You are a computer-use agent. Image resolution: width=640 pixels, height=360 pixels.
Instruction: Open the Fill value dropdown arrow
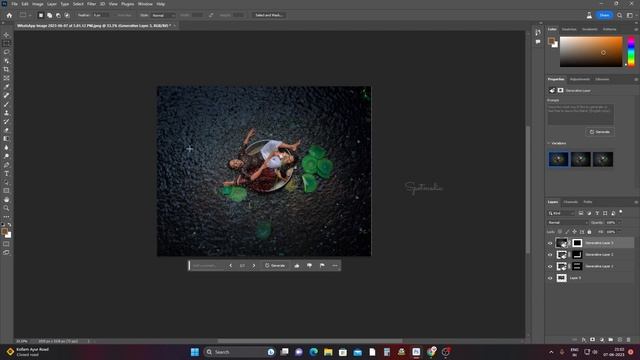[x=619, y=232]
